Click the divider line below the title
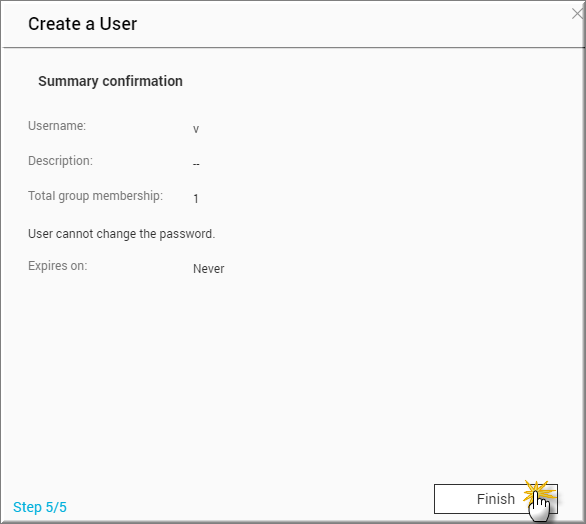The height and width of the screenshot is (524, 586). coord(293,47)
